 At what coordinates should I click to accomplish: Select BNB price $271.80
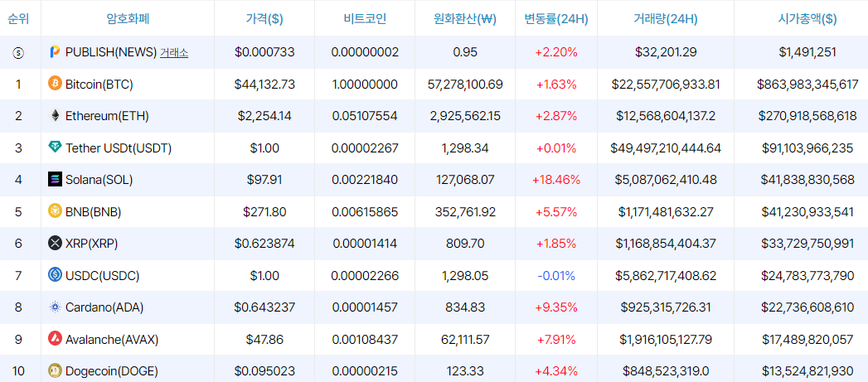[x=264, y=211]
